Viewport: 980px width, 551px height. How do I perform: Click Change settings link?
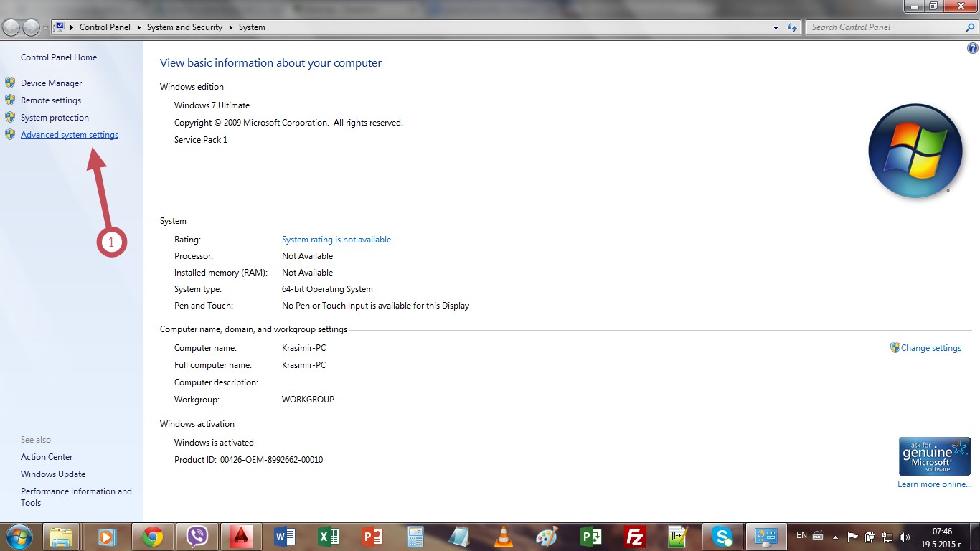coord(931,348)
